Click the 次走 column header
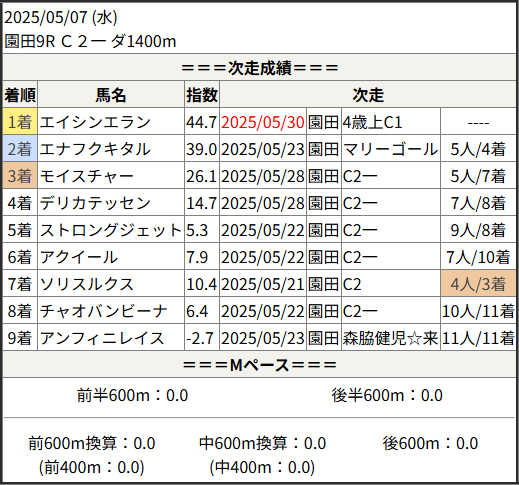519x485 pixels. [x=368, y=94]
